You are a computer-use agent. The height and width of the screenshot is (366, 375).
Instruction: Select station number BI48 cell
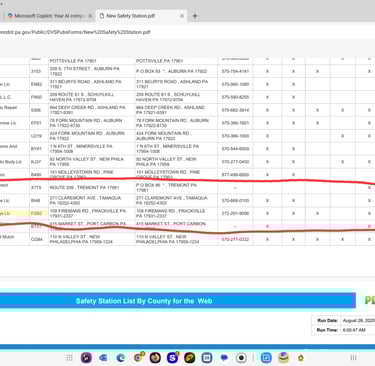point(36,201)
